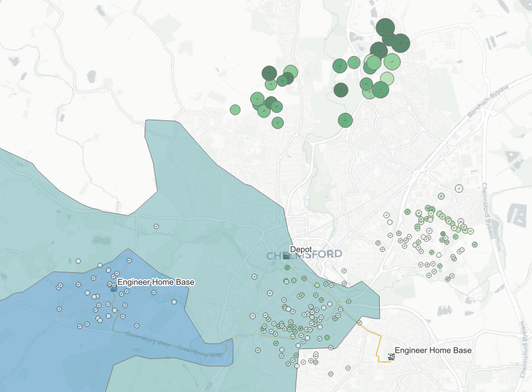Select the checkmark job marker nearest the Depot

coord(287,267)
